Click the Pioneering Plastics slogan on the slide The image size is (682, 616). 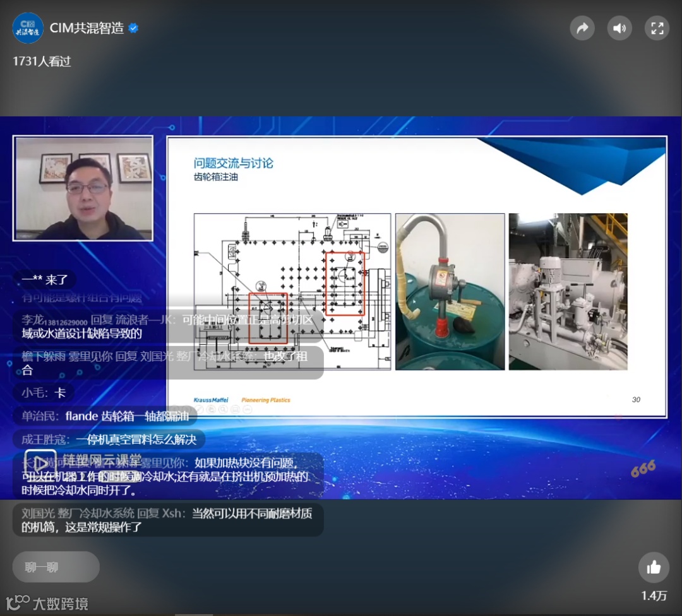(266, 400)
